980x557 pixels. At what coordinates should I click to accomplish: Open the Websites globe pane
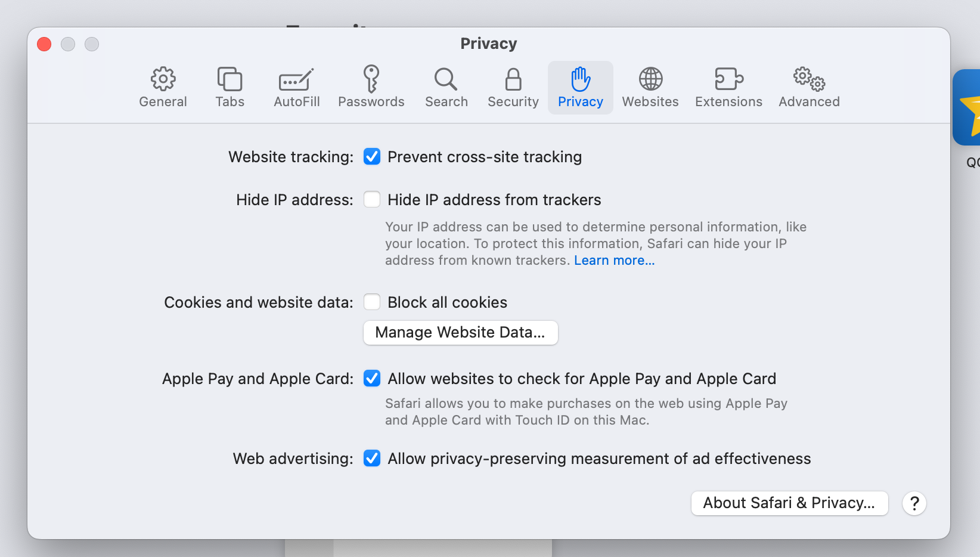point(650,87)
